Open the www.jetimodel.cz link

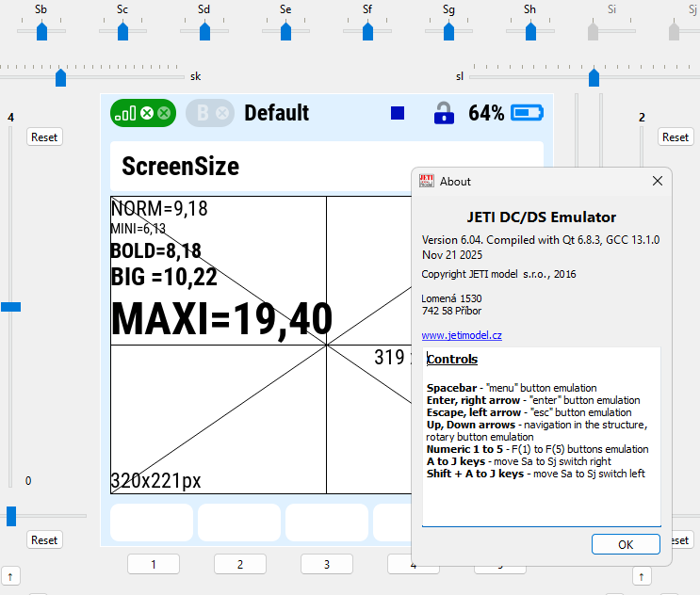[462, 335]
